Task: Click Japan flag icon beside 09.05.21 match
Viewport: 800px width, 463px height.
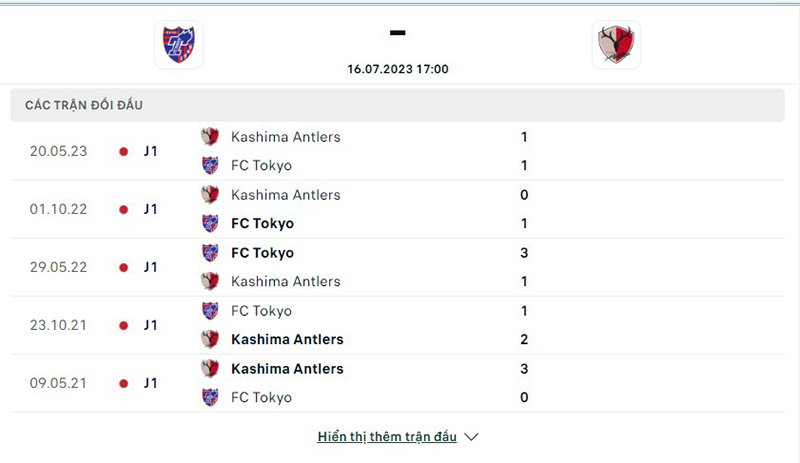Action: 124,383
